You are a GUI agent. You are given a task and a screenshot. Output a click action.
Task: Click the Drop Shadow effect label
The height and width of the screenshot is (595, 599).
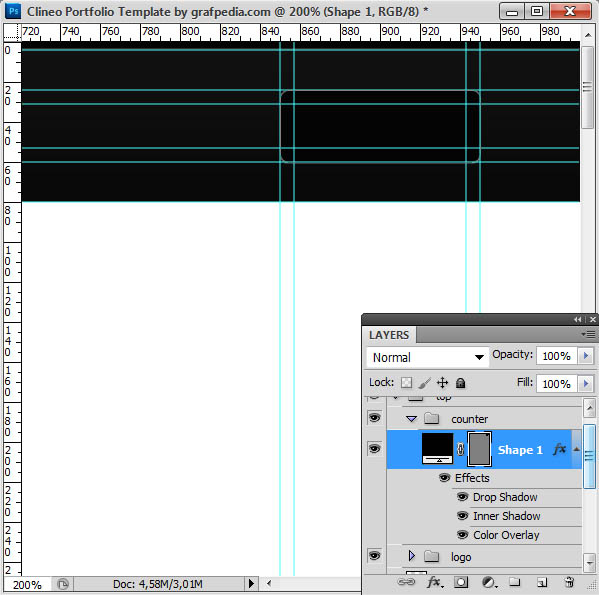point(505,497)
